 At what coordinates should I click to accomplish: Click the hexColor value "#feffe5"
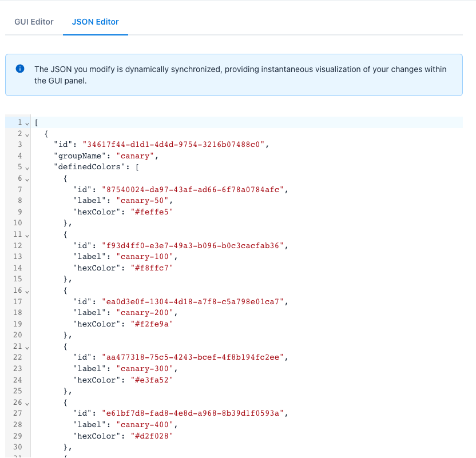click(x=152, y=212)
